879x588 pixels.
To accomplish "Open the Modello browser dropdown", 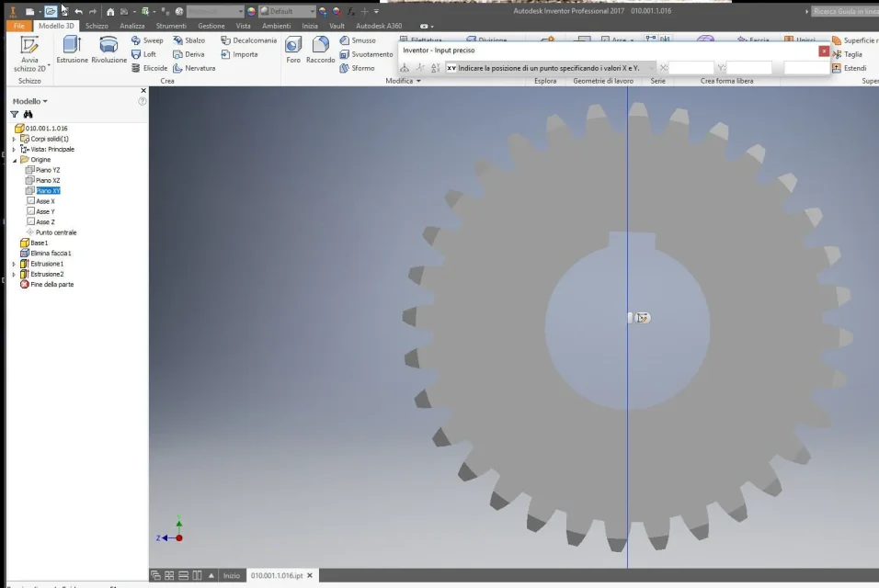I will click(29, 101).
